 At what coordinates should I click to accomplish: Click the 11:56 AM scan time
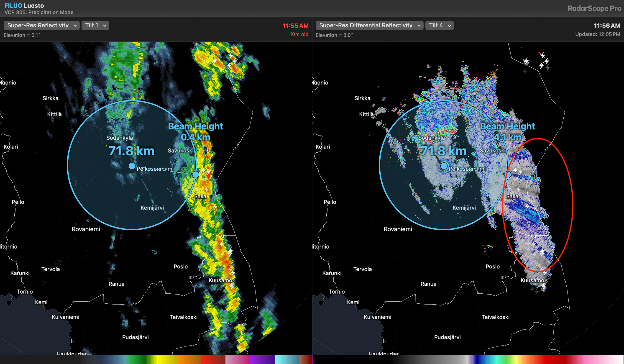tap(607, 26)
